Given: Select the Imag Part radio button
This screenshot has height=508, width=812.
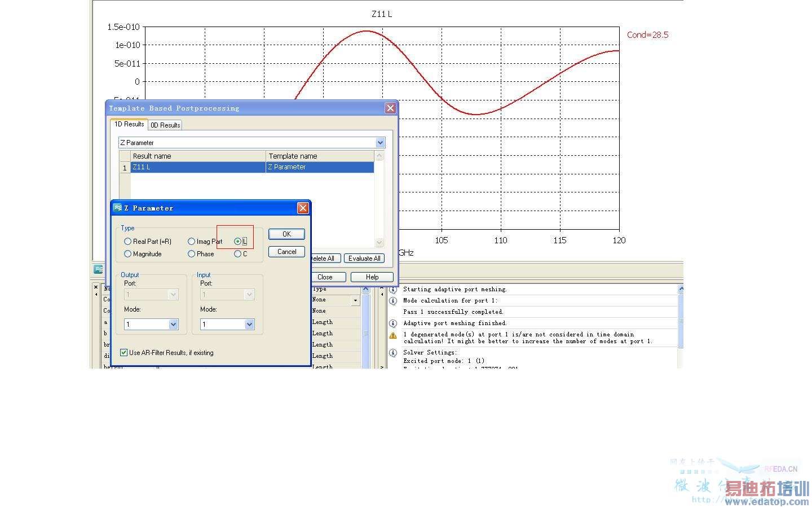Looking at the screenshot, I should coord(192,241).
